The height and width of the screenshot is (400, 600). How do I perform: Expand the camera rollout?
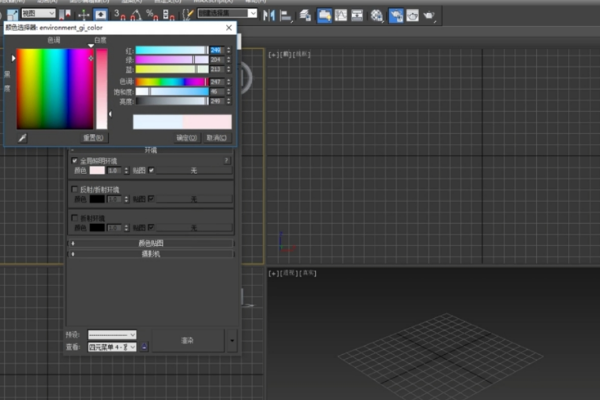click(151, 254)
